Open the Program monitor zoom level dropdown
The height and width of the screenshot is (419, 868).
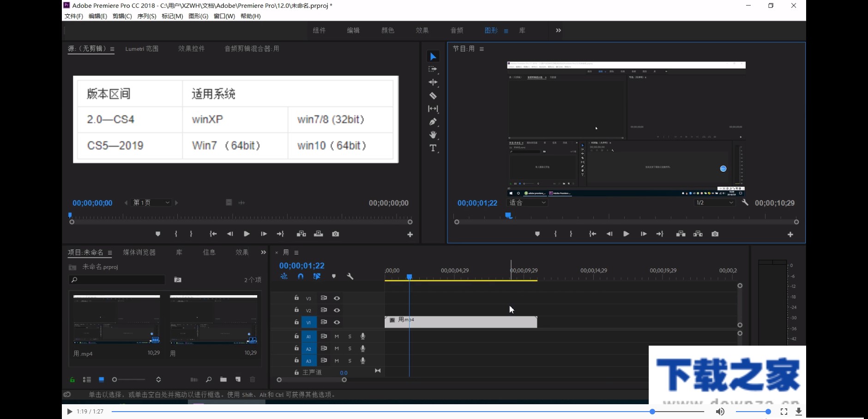[x=527, y=203]
